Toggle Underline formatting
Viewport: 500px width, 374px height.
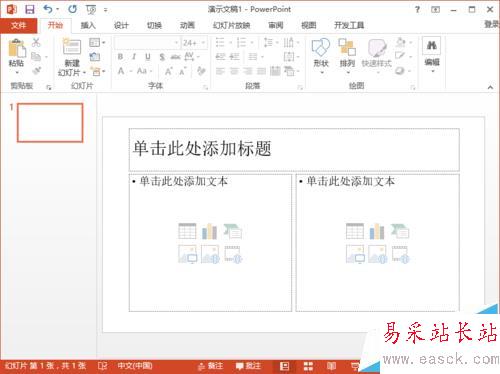(148, 57)
